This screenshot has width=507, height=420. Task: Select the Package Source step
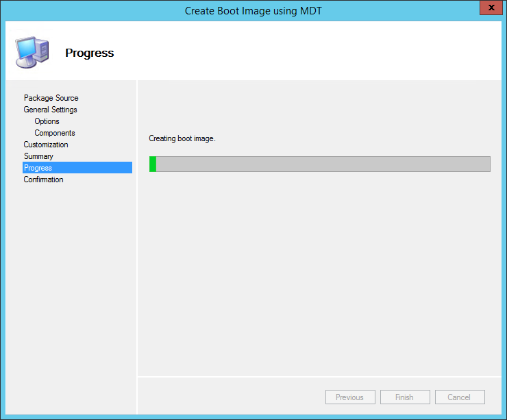coord(51,98)
